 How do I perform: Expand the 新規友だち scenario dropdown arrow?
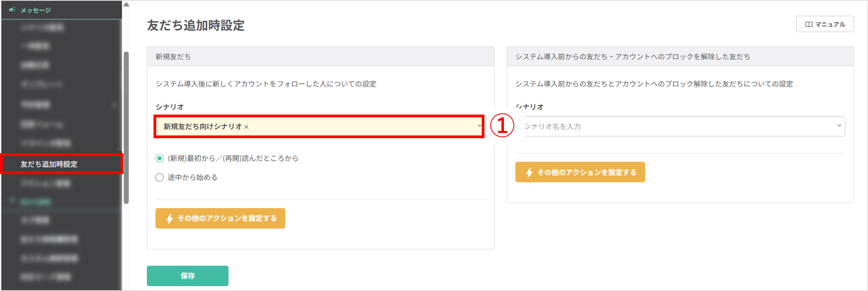[x=479, y=126]
